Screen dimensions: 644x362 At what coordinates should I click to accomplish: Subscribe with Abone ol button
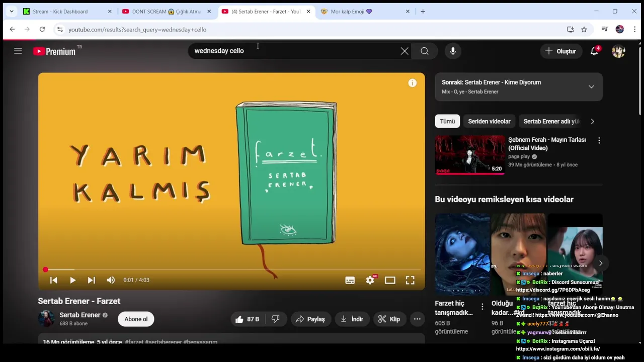136,319
